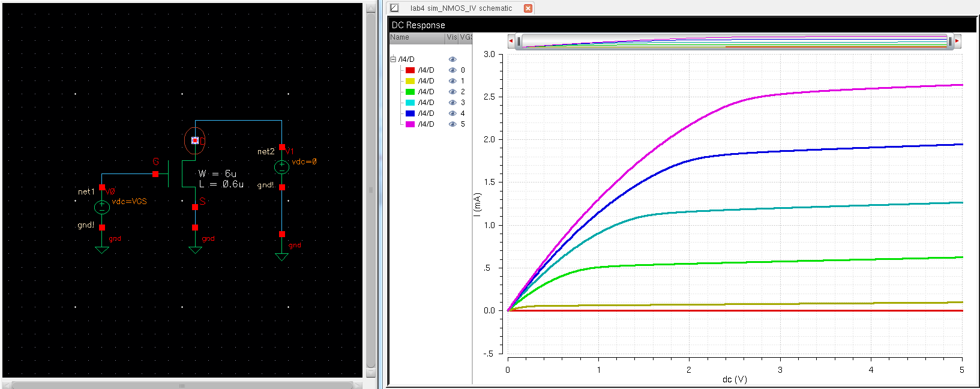980x389 pixels.
Task: Close the lab4 sim_NMOS_IV tab
Action: point(528,8)
